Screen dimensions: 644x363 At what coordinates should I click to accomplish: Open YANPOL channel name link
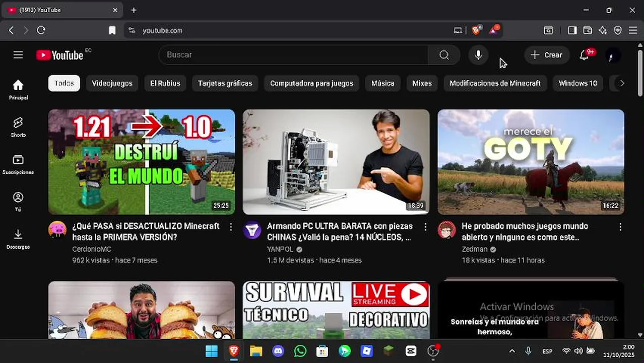pyautogui.click(x=280, y=250)
